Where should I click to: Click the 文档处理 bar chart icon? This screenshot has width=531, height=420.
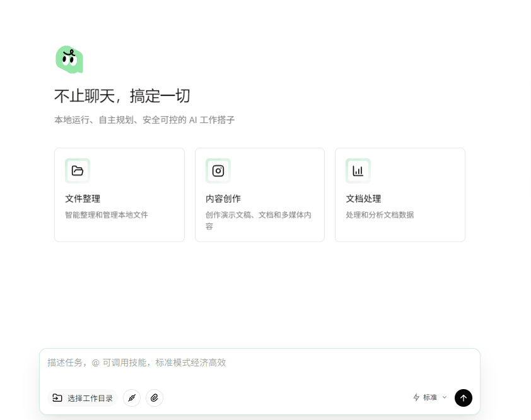(x=358, y=170)
